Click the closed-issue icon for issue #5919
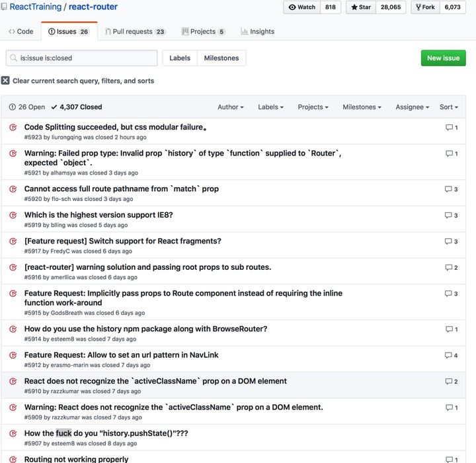476x463 pixels. coord(13,215)
